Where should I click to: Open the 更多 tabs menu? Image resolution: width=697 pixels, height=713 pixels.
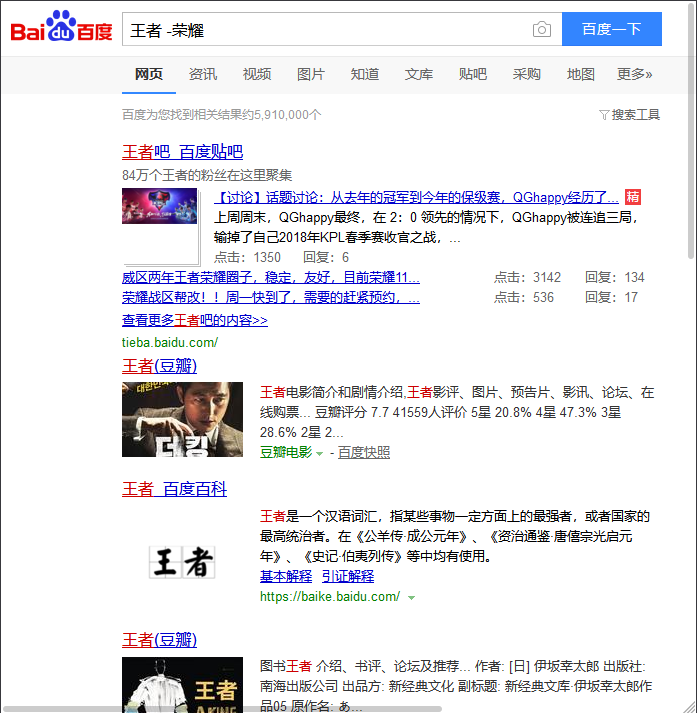tap(634, 74)
